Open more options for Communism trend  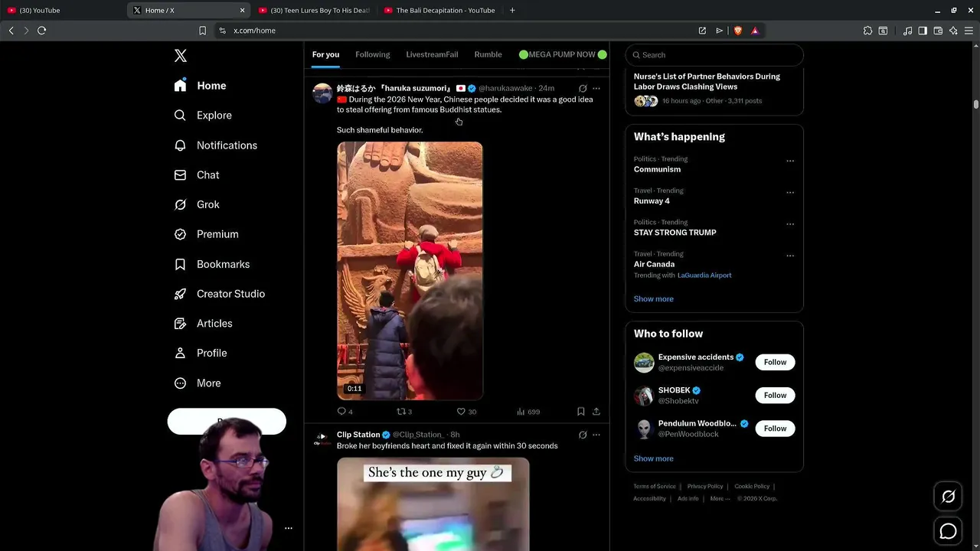click(x=790, y=161)
